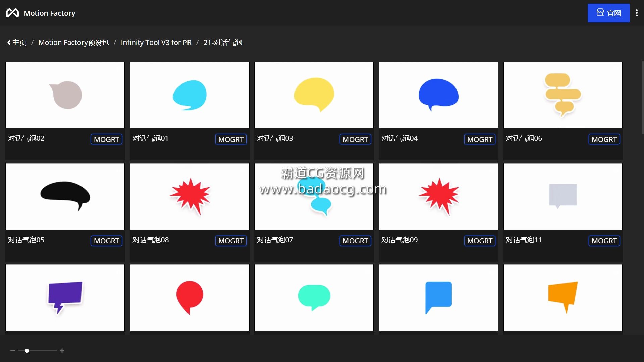644x362 pixels.
Task: Open Motion Factory预设包 breadcrumb
Action: pos(73,43)
